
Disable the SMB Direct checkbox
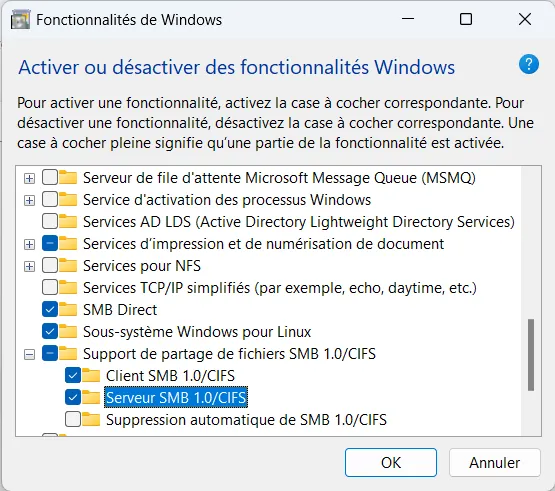click(x=50, y=309)
